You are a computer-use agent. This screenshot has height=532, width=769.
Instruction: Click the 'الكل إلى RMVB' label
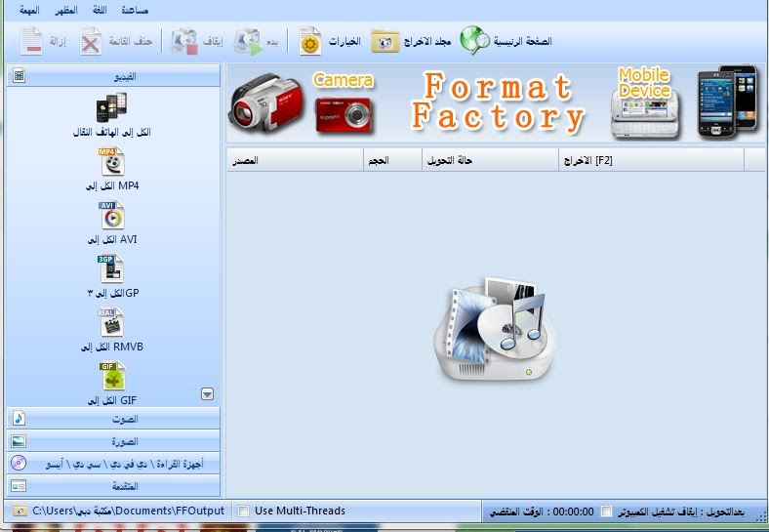pos(112,347)
